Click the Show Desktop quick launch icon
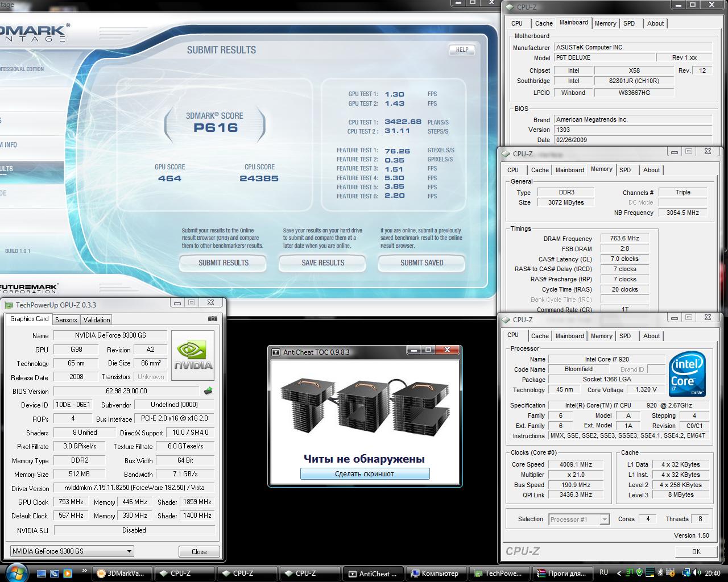728x582 pixels. (42, 573)
